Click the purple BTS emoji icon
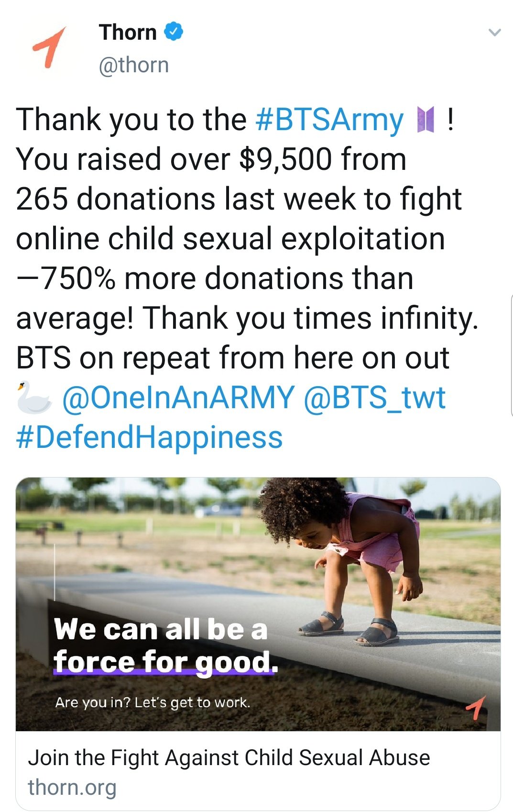This screenshot has height=812, width=513. pyautogui.click(x=425, y=120)
